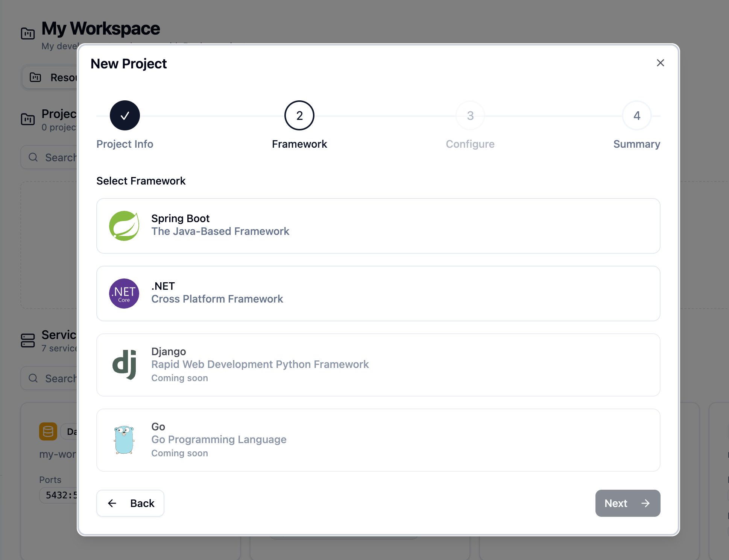This screenshot has width=729, height=560.
Task: Click the step 3 Configure circle
Action: [x=470, y=115]
